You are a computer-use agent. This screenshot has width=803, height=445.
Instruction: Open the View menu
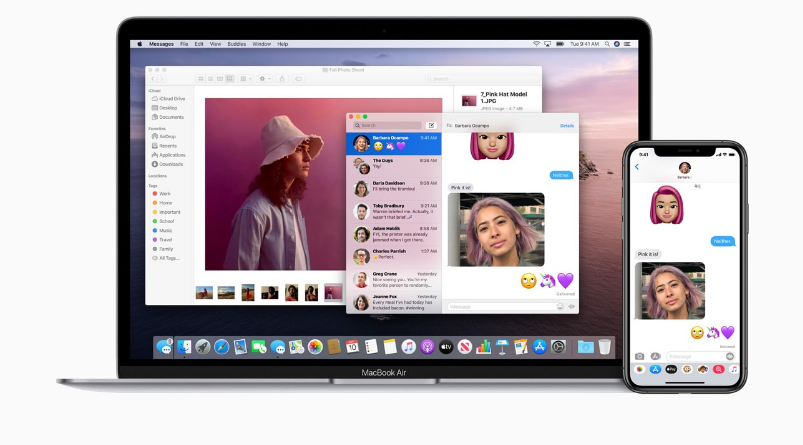coord(215,44)
